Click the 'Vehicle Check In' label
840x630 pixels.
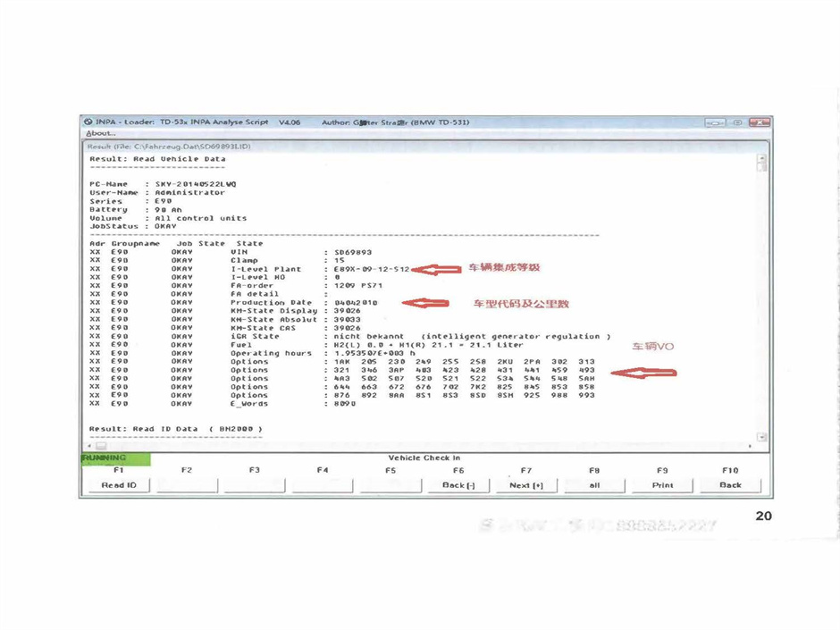click(x=424, y=458)
